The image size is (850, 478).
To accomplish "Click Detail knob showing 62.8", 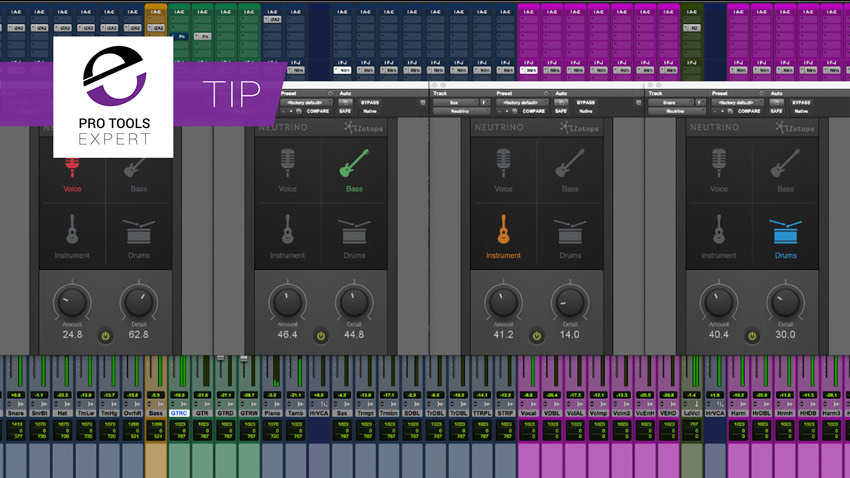I will click(138, 302).
